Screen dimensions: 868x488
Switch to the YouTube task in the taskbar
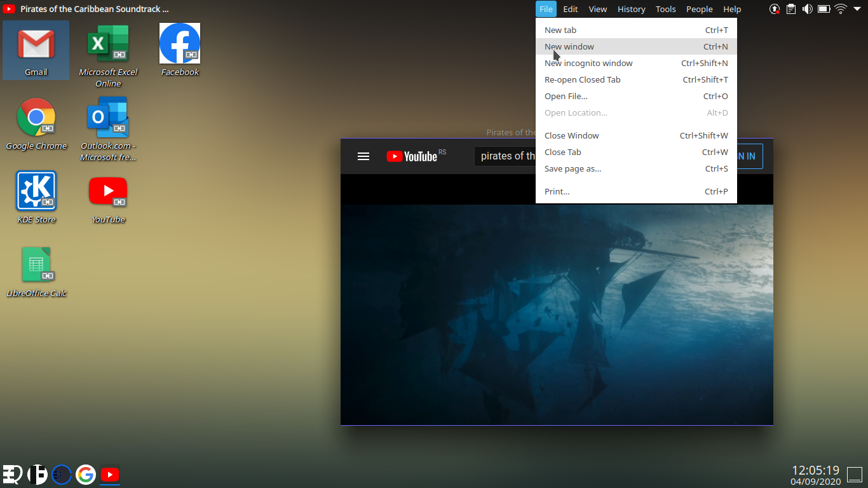110,475
